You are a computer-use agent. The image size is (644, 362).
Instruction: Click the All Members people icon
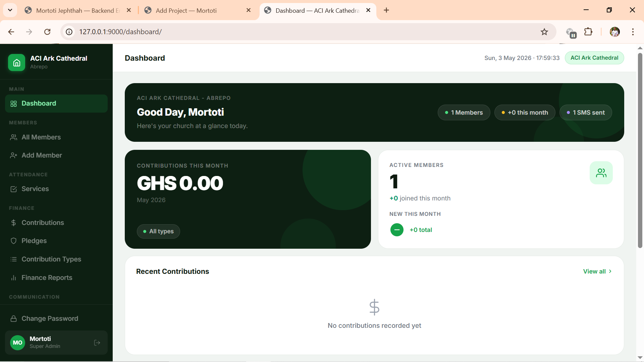(13, 137)
